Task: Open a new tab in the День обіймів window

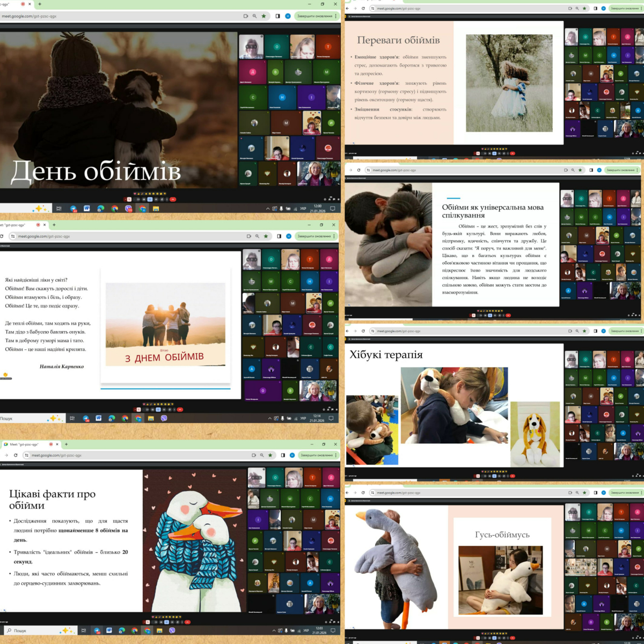Action: click(40, 4)
